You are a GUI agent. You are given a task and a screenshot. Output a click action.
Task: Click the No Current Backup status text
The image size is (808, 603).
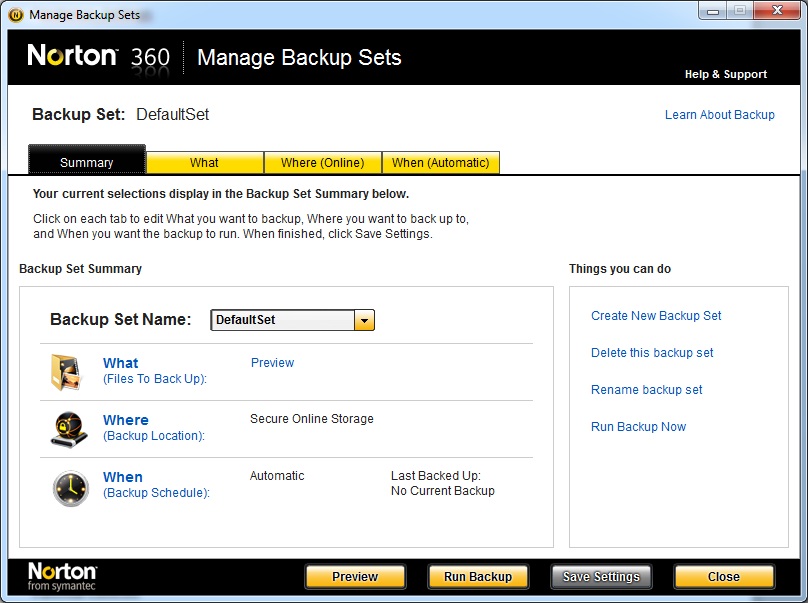(443, 491)
